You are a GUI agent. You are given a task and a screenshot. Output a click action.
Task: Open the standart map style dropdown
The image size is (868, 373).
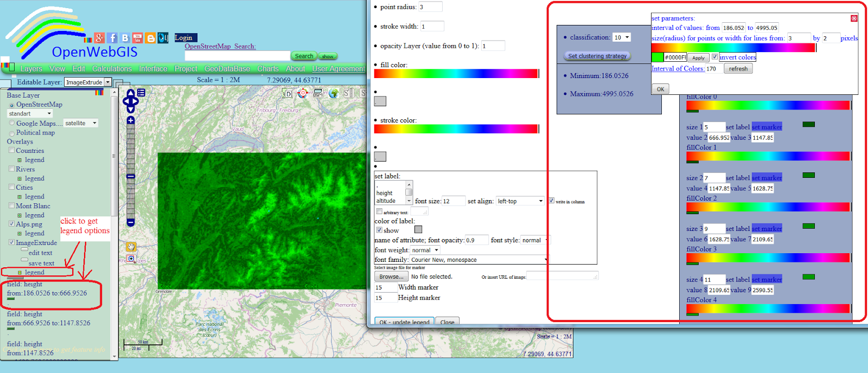(x=30, y=113)
